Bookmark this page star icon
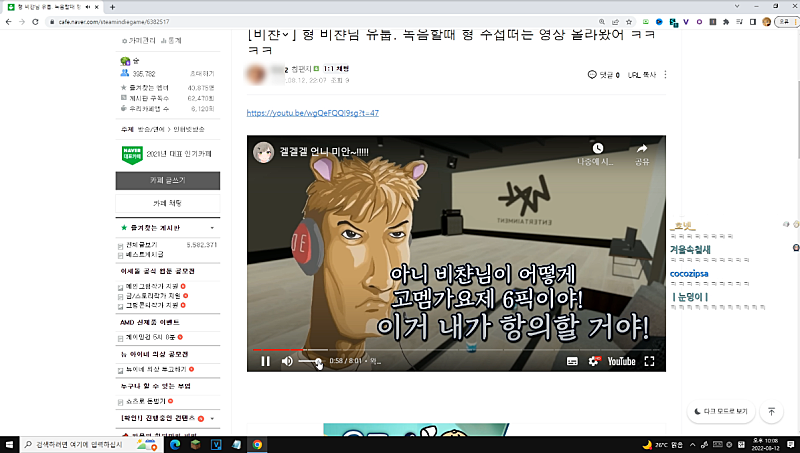800x453 pixels. click(629, 22)
